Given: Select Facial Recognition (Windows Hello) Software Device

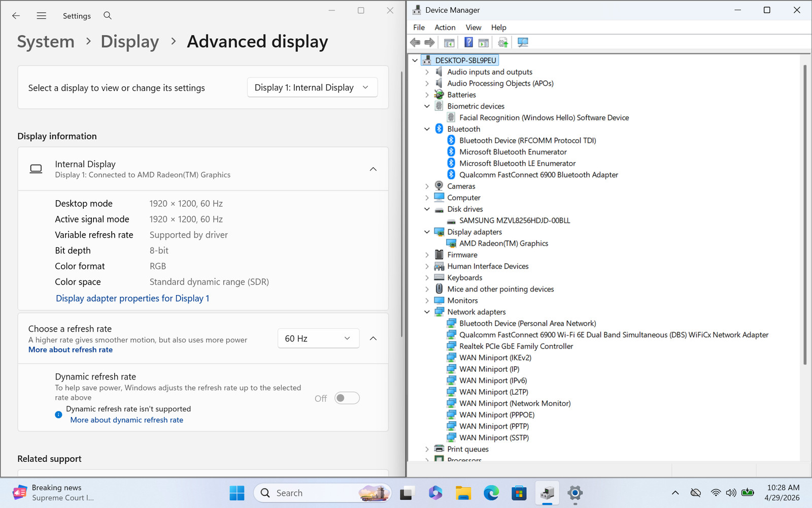Looking at the screenshot, I should click(x=544, y=118).
